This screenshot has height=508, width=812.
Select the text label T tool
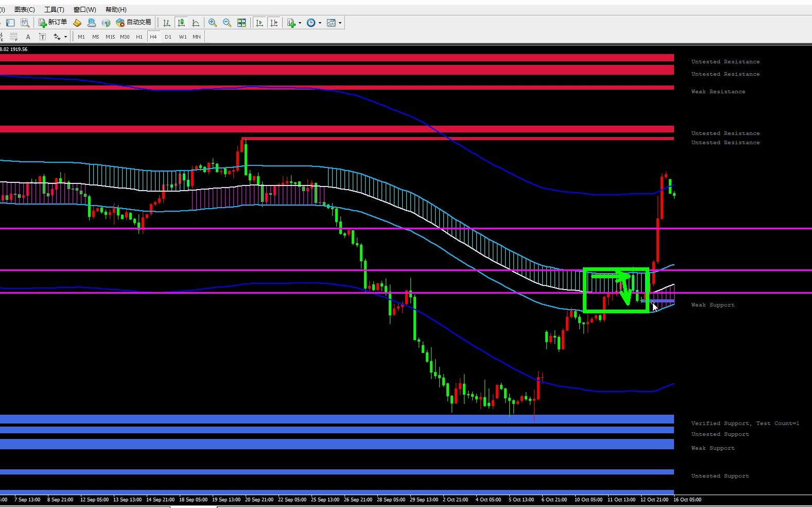[x=42, y=37]
